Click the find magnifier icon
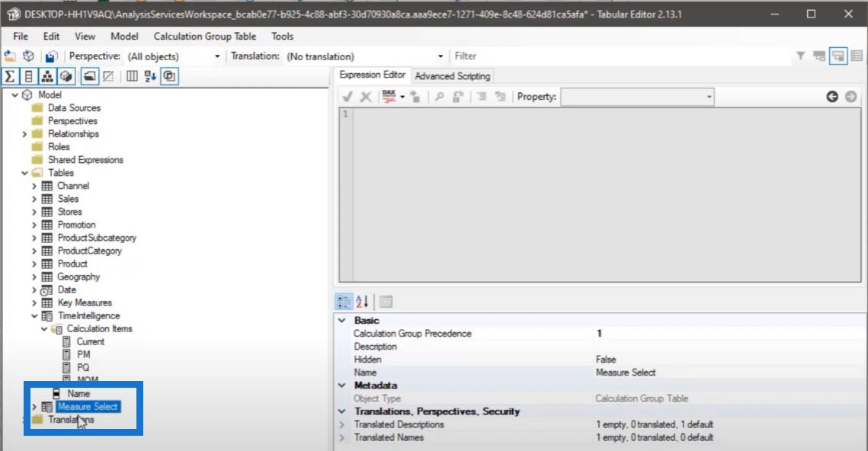 440,97
